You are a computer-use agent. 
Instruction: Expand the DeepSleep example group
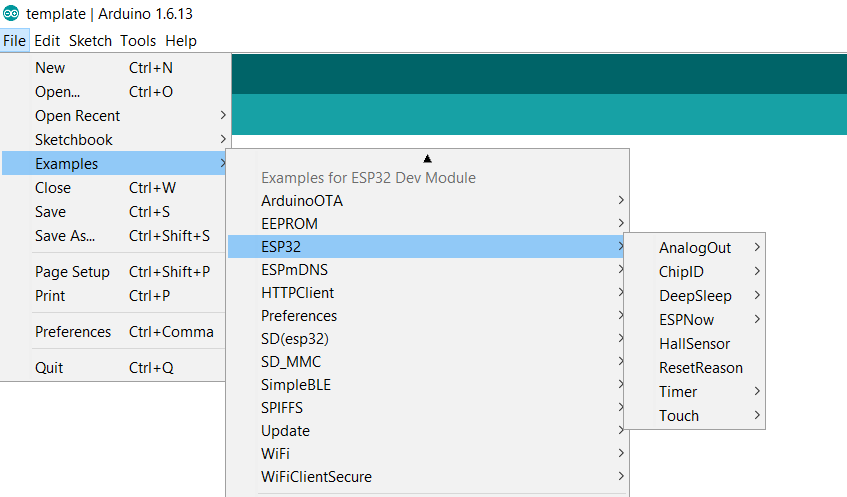(x=695, y=296)
